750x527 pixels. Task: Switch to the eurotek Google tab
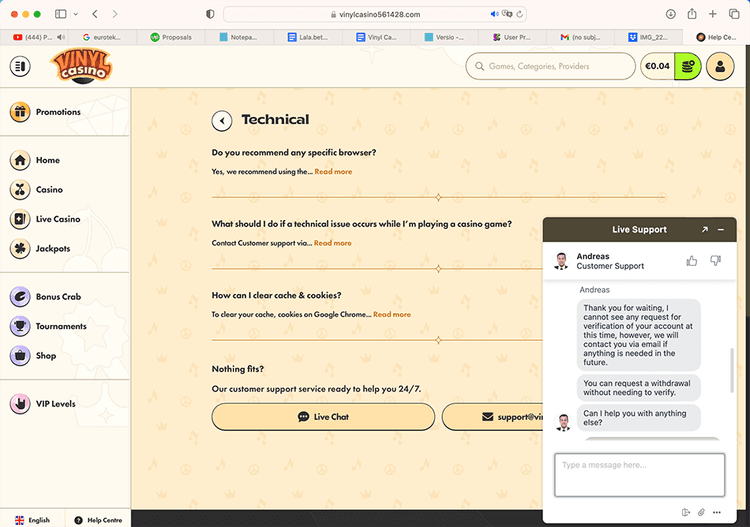click(102, 37)
